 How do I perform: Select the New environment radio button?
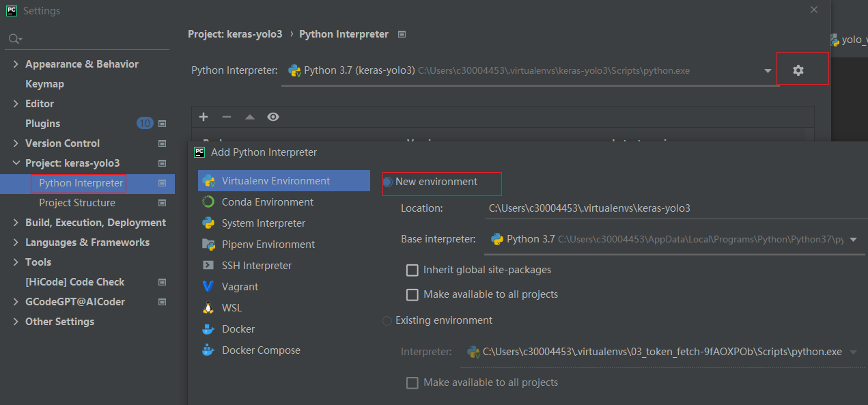coord(388,182)
